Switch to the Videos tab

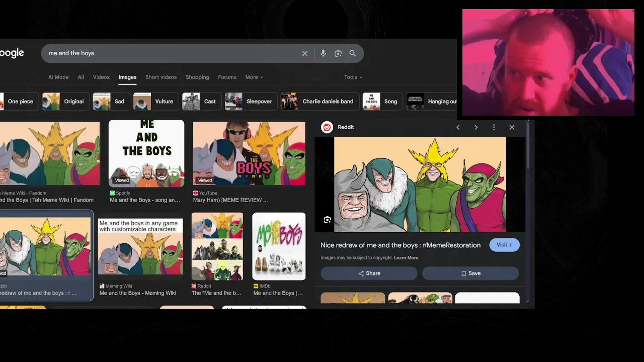[x=101, y=77]
